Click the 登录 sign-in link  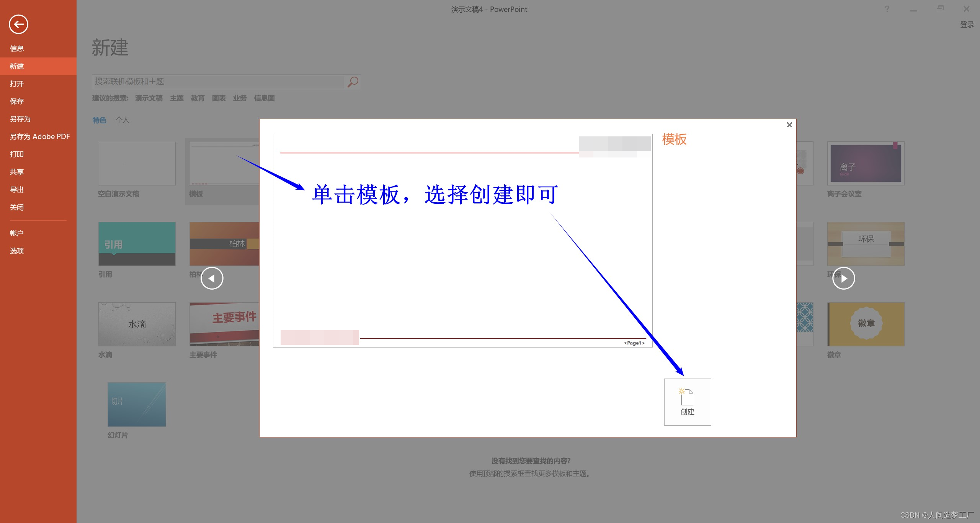click(967, 25)
